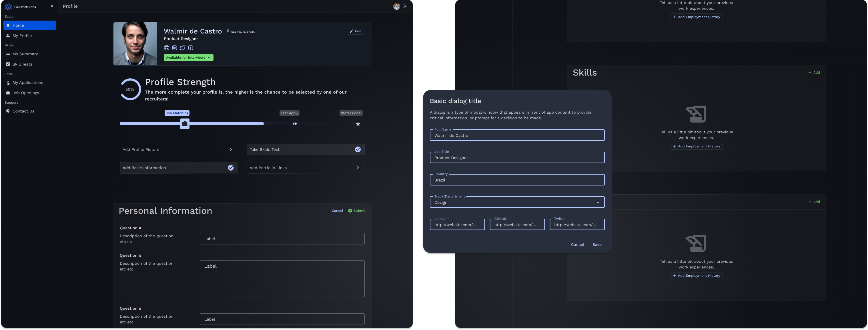Click the 50% profile strength progress circle

130,89
